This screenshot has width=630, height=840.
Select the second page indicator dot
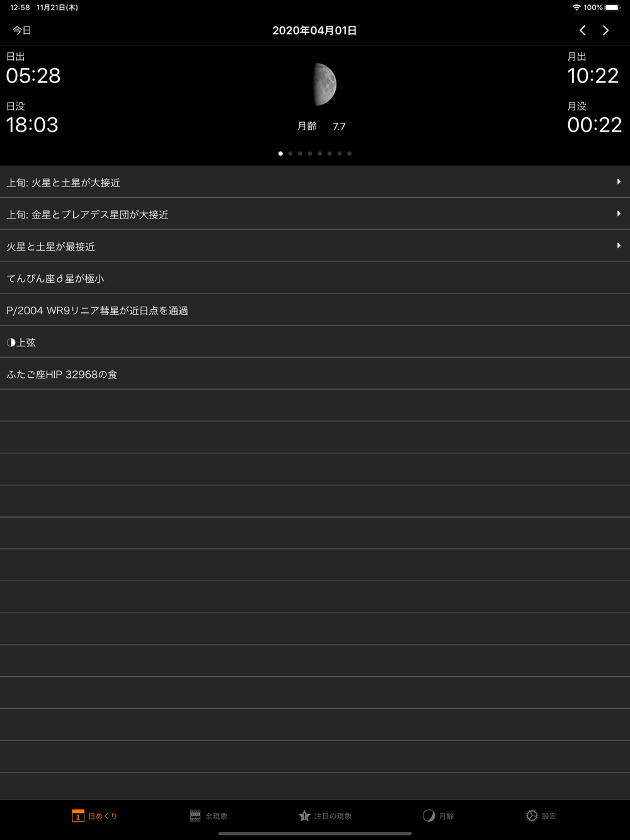[290, 154]
